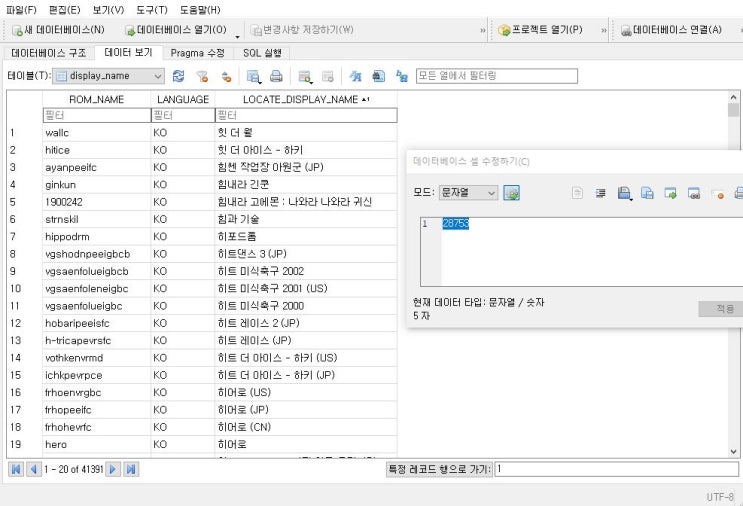Select row header number 12

[x=24, y=323]
